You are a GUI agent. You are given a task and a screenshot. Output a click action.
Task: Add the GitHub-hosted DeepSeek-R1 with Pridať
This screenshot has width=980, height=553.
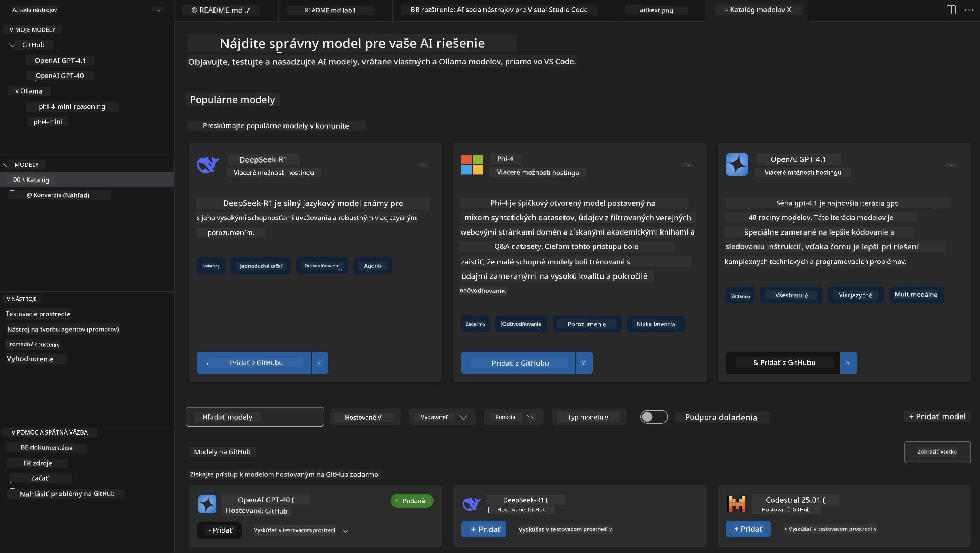(483, 529)
